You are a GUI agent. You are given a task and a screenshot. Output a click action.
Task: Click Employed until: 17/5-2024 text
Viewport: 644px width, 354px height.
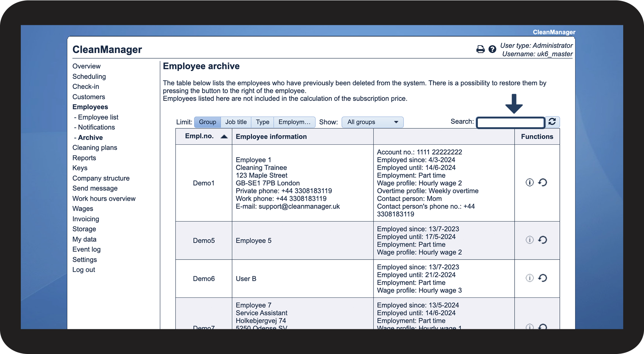(416, 237)
